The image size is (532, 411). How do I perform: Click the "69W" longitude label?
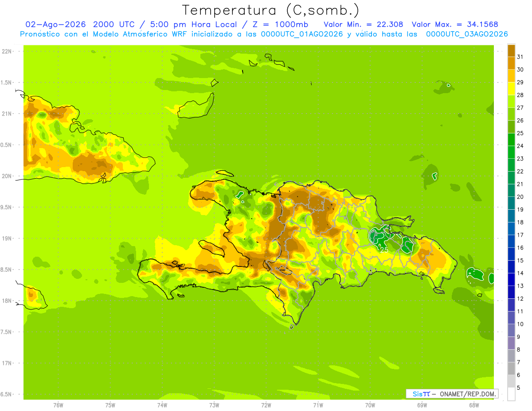click(x=422, y=405)
